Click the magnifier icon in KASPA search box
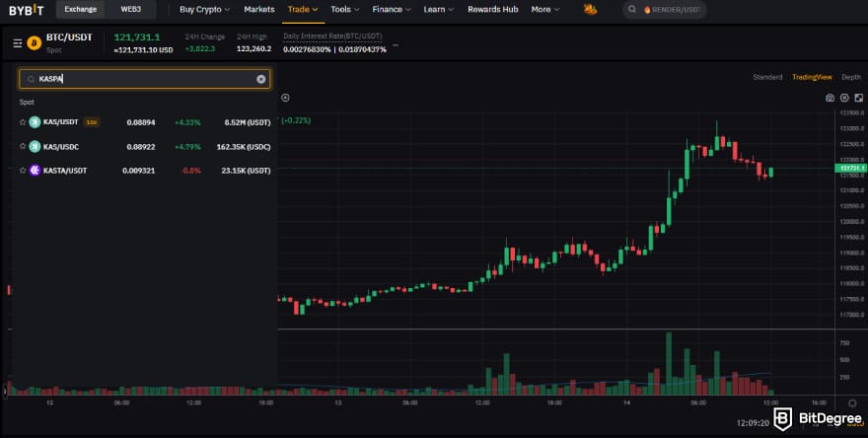 pos(31,79)
